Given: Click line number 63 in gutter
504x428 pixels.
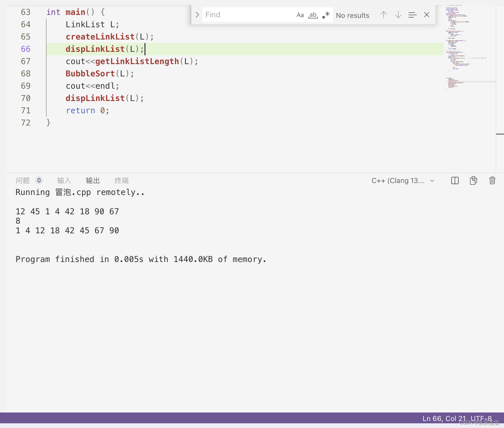Looking at the screenshot, I should 26,12.
